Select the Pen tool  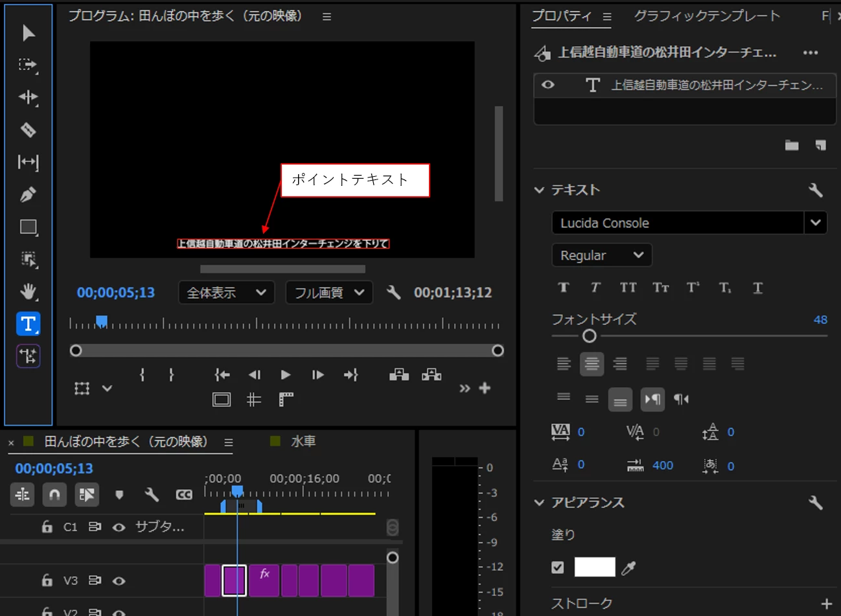tap(29, 194)
